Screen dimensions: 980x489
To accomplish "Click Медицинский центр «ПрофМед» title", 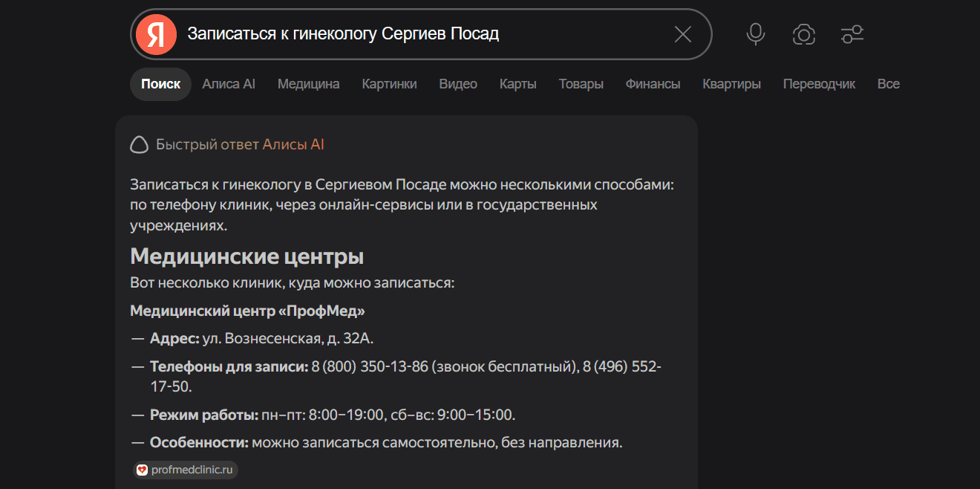I will [x=248, y=311].
